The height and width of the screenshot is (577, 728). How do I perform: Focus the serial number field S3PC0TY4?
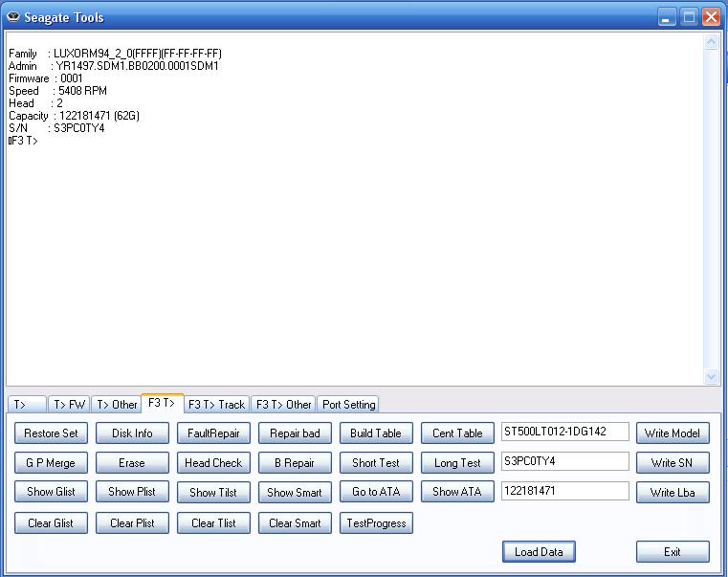point(565,461)
